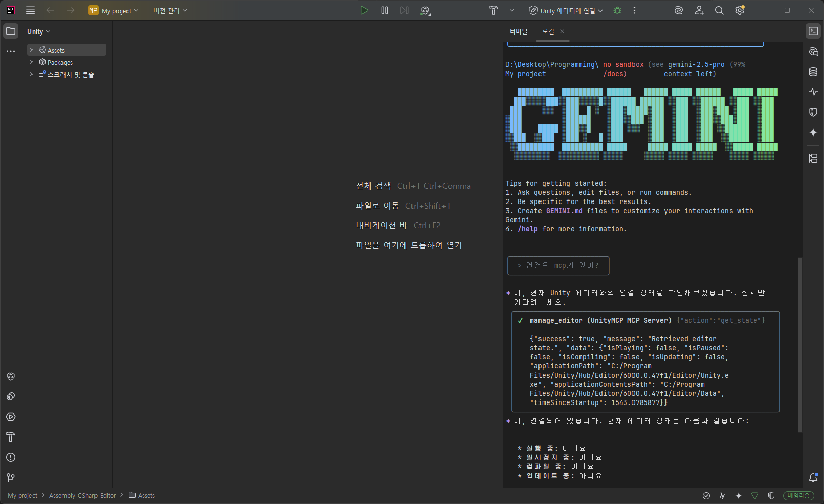Open Code With Me add-user icon
This screenshot has width=824, height=504.
[700, 10]
